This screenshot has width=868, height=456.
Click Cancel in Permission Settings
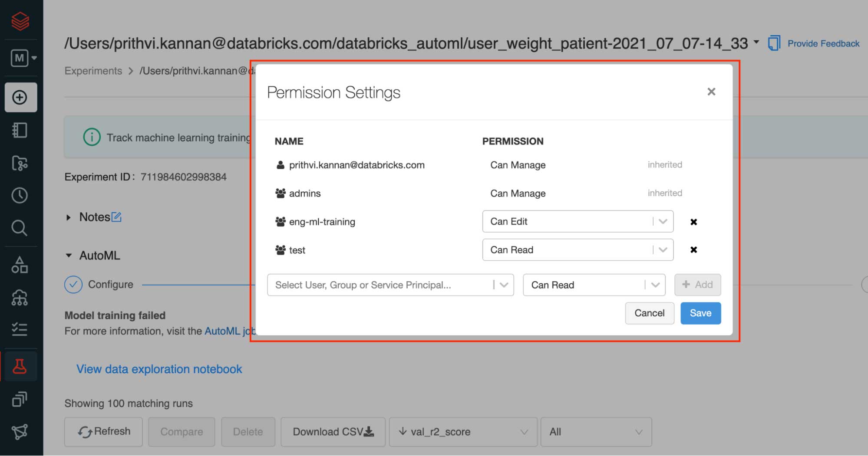tap(649, 313)
